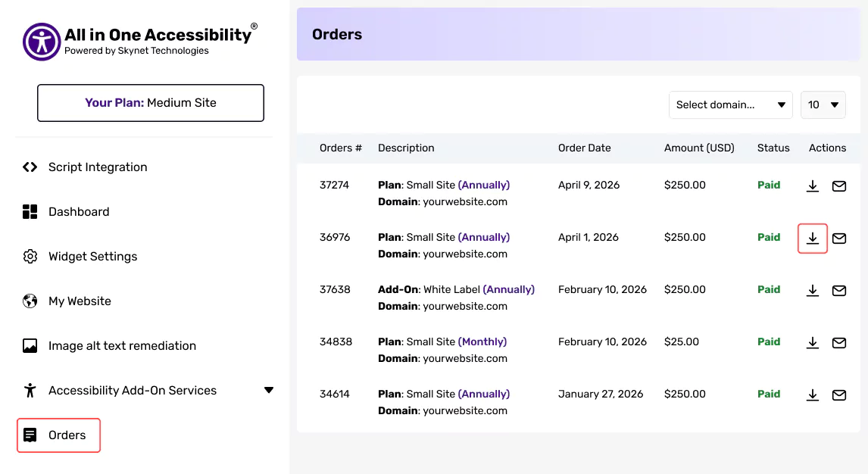Download invoice for order 34838
Image resolution: width=868 pixels, height=474 pixels.
pos(812,343)
